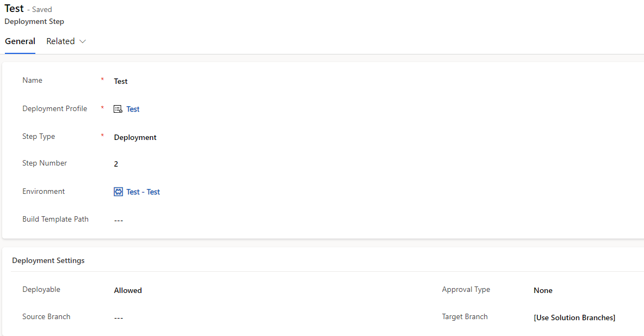Open the Approval Type option set showing None
The image size is (644, 336).
coord(543,290)
